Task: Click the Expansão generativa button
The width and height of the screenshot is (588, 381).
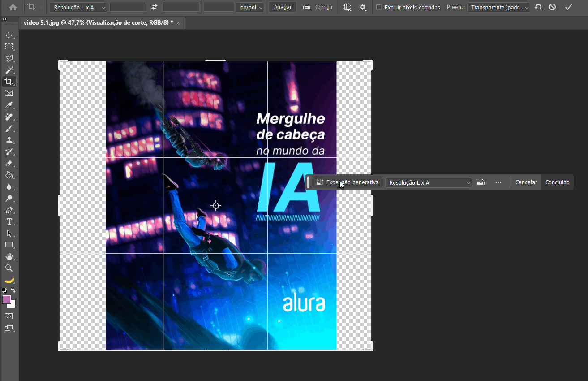Action: [x=348, y=182]
